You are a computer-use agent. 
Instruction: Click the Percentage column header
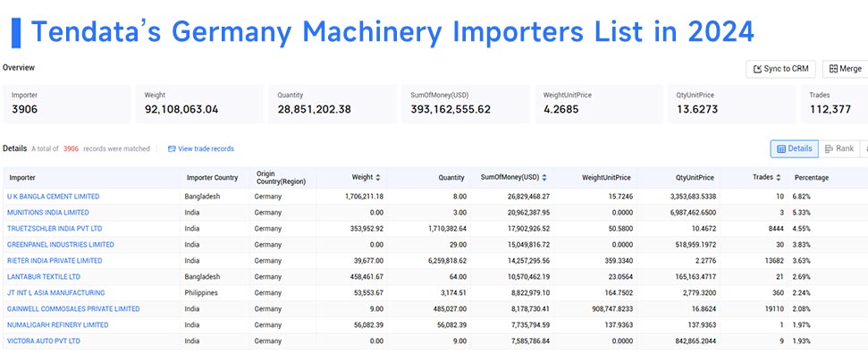(x=812, y=178)
